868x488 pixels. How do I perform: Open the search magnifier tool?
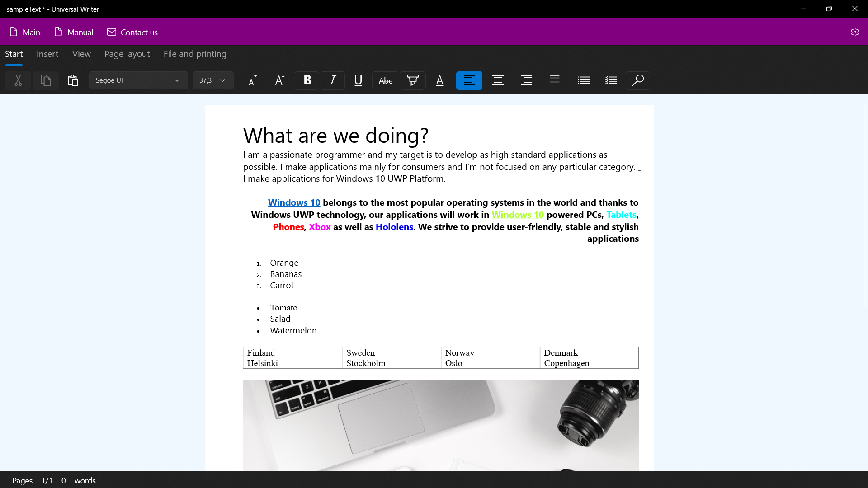[637, 80]
